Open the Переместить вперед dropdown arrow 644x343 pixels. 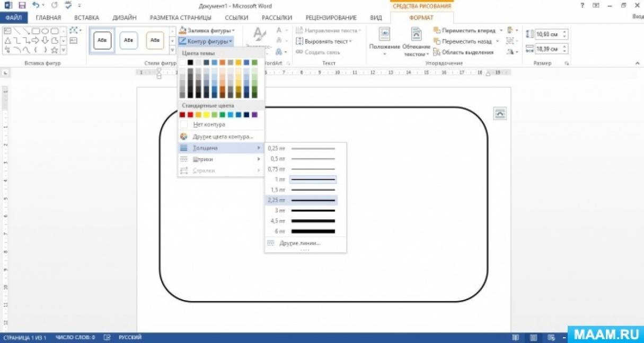click(501, 31)
